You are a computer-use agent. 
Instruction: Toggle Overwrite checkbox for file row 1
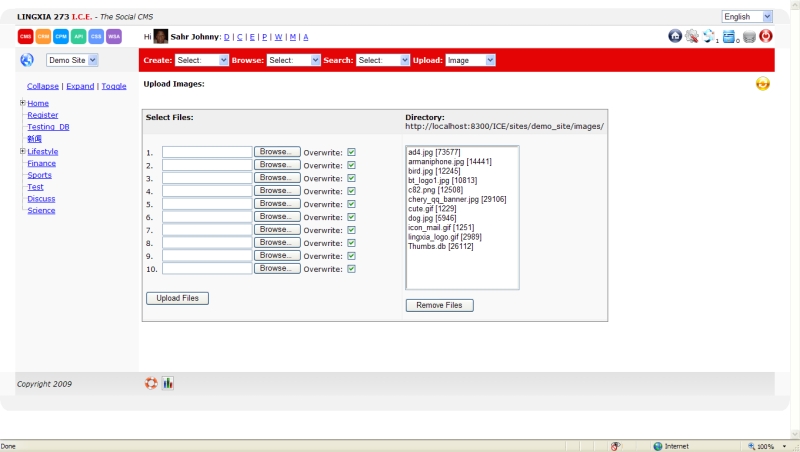tap(352, 152)
